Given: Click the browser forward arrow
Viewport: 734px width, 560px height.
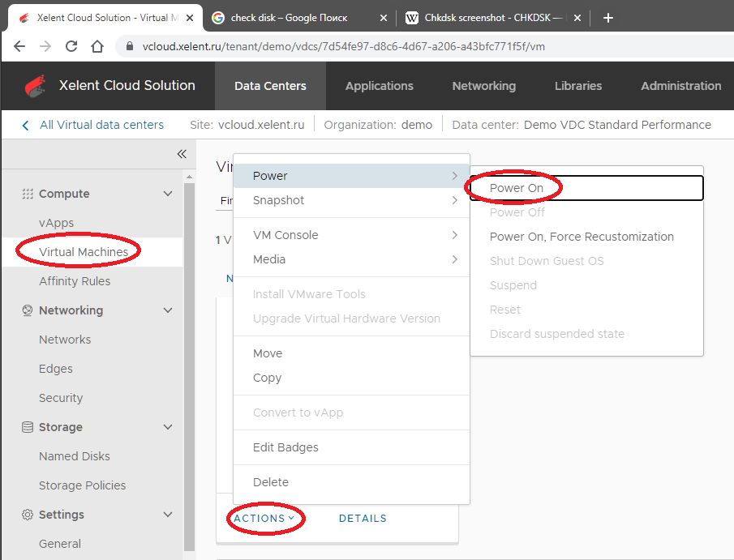Looking at the screenshot, I should click(x=45, y=46).
